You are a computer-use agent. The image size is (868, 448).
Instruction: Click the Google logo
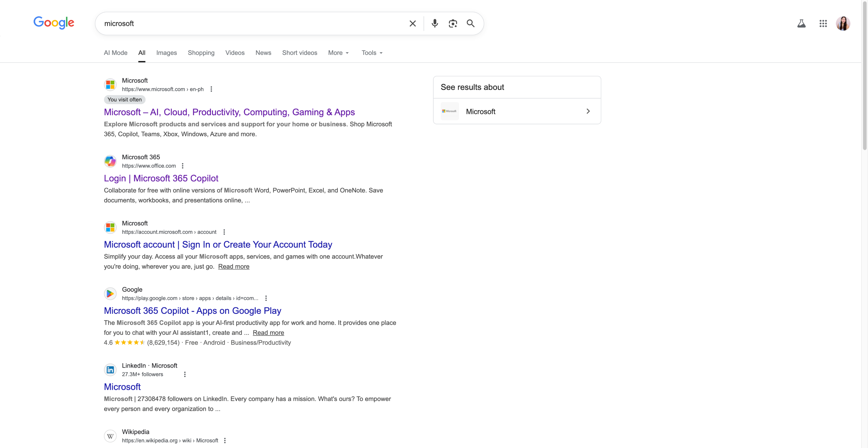click(54, 23)
